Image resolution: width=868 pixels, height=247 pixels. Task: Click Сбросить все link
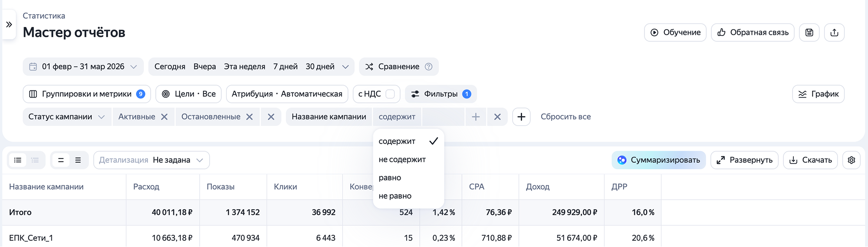(566, 117)
